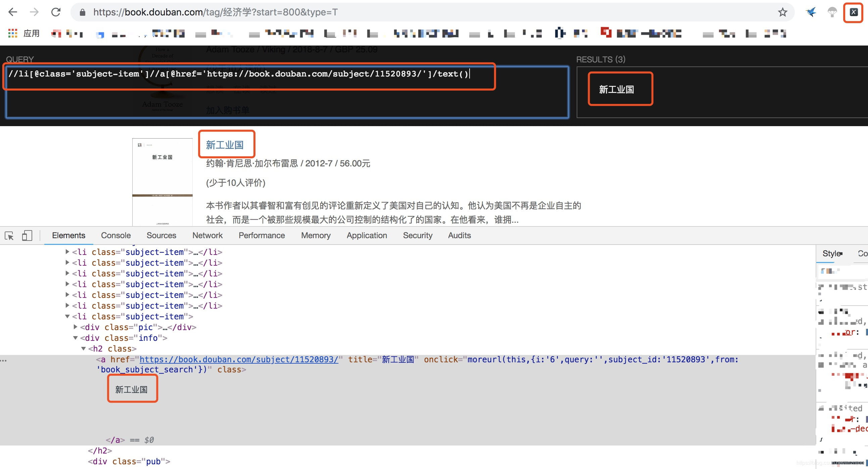Expand the first collapsed subject-item li

tap(67, 252)
